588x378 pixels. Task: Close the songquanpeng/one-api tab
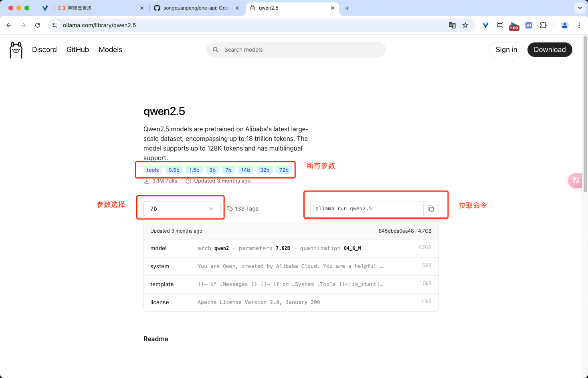(237, 8)
